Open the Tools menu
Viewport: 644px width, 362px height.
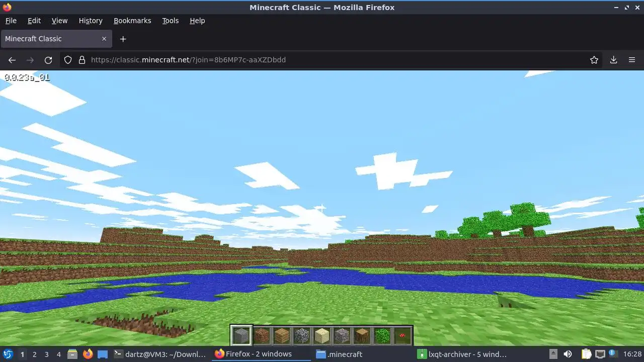(x=170, y=21)
